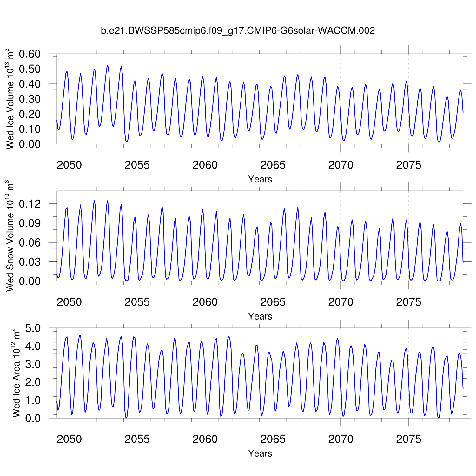The image size is (476, 476).
Task: Select the 2050 tick label in ice area panel
Action: pyautogui.click(x=69, y=439)
